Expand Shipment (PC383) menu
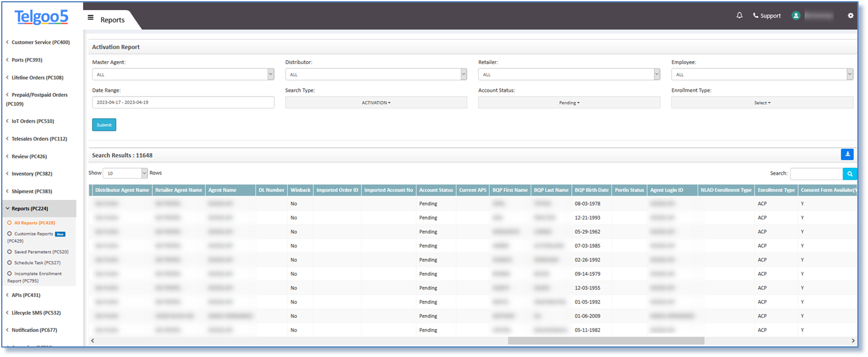 (x=29, y=192)
